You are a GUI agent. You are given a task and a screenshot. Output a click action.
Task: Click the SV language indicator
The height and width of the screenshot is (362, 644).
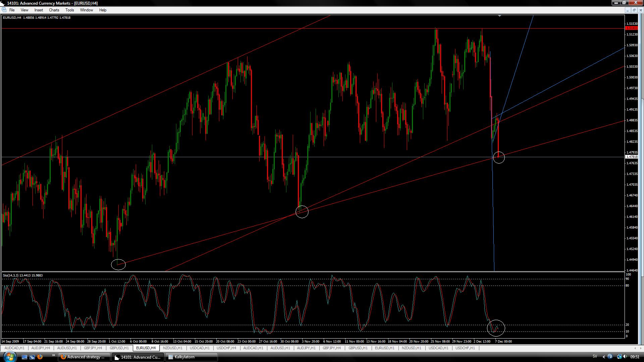pyautogui.click(x=595, y=357)
